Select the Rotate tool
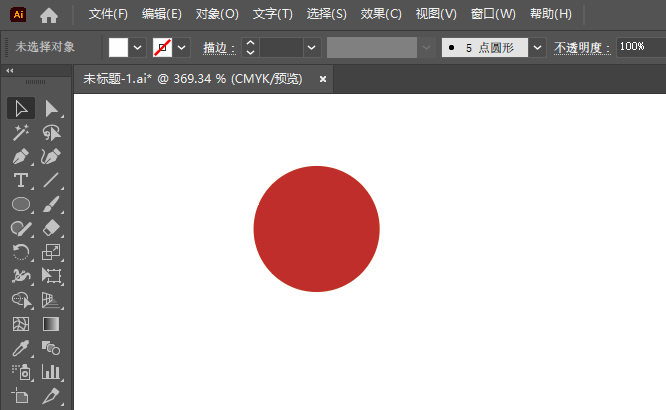The image size is (666, 410). pyautogui.click(x=21, y=252)
